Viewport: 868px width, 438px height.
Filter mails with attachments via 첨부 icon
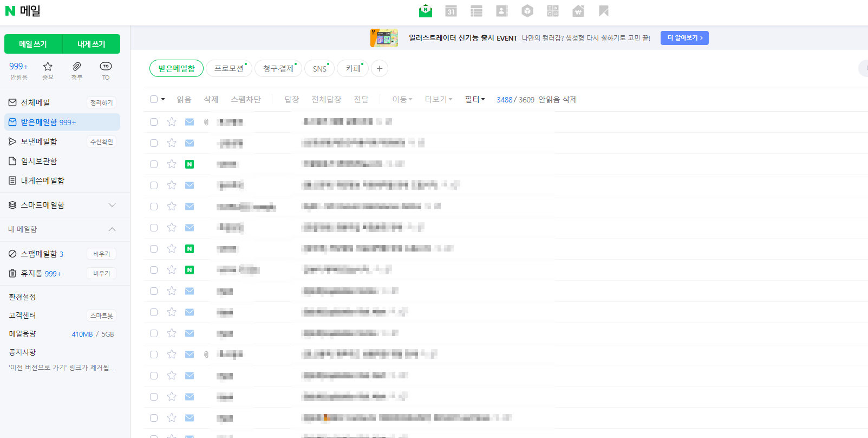77,70
